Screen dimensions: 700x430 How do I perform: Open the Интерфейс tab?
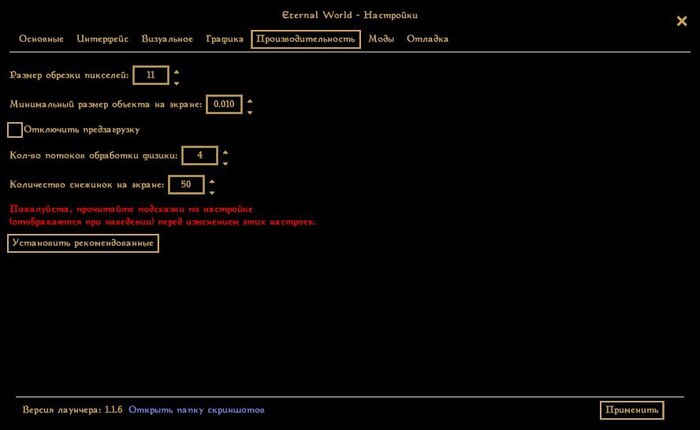click(x=103, y=39)
